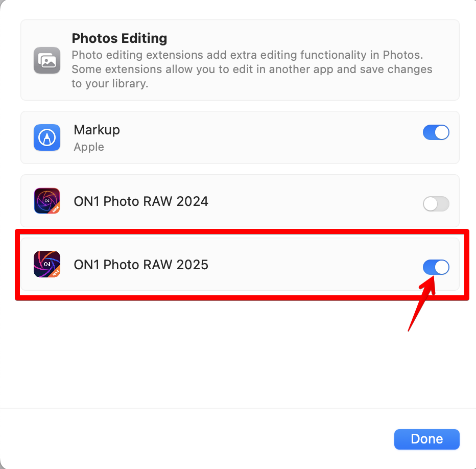Enable the ON1 Photo RAW 2024 toggle

436,204
